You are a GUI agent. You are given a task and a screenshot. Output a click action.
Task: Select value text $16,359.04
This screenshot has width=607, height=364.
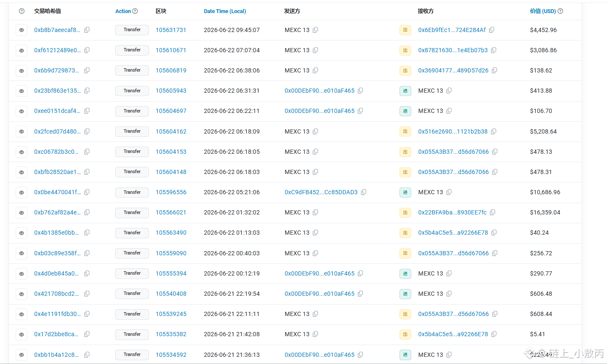click(x=545, y=212)
